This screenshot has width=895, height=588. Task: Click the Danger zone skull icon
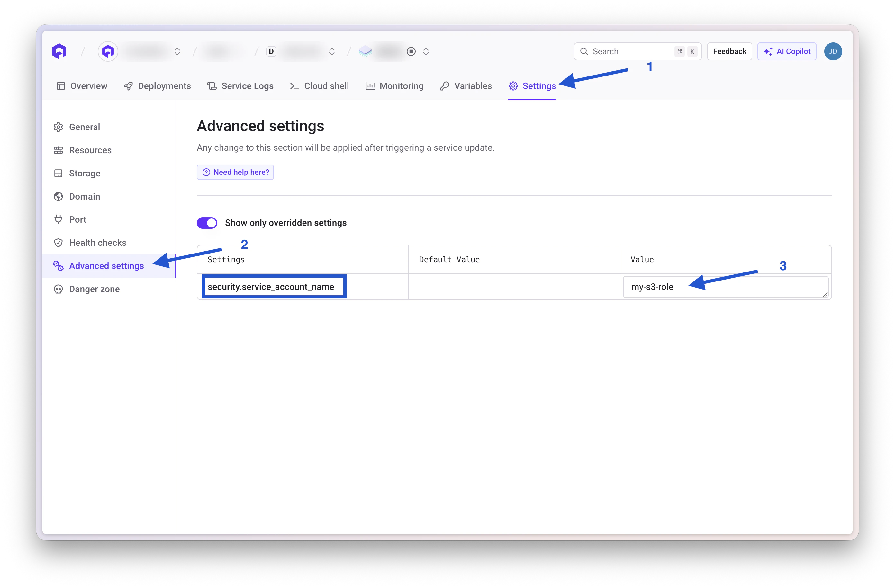[58, 289]
